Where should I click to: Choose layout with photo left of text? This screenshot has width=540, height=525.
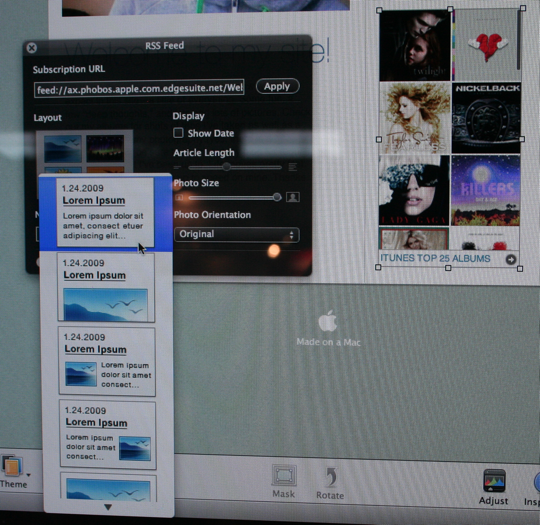(x=107, y=361)
